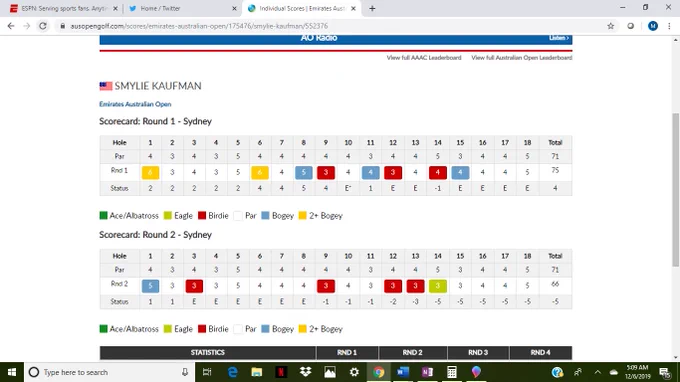Click Round 1 hole 6 yellow score
680x382 pixels.
[x=260, y=173]
